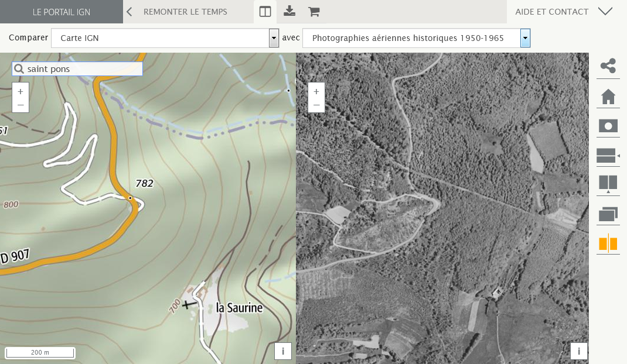Screen dimensions: 627x364
Task: Show right map info with 'i' button
Action: (x=579, y=351)
